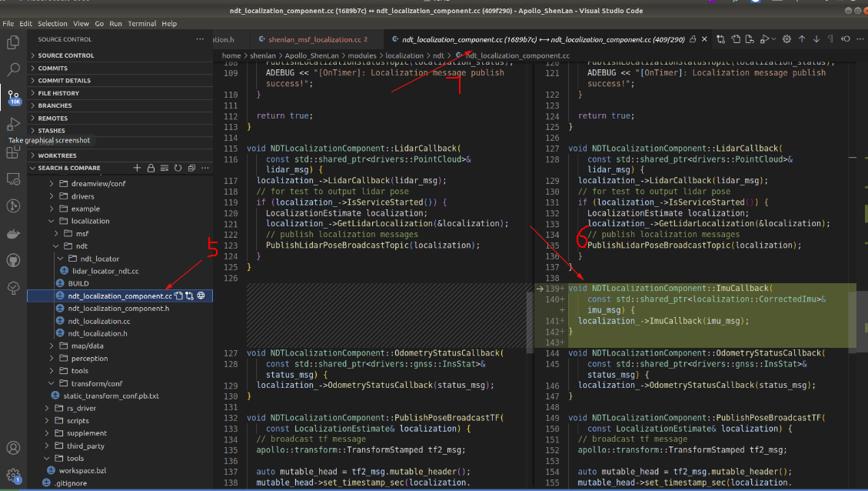The height and width of the screenshot is (491, 868).
Task: Open More Actions of Search & Compare
Action: (205, 168)
